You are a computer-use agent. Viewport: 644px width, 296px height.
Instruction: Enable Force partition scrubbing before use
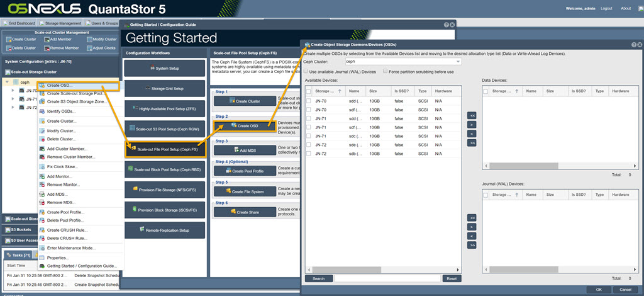tap(386, 71)
